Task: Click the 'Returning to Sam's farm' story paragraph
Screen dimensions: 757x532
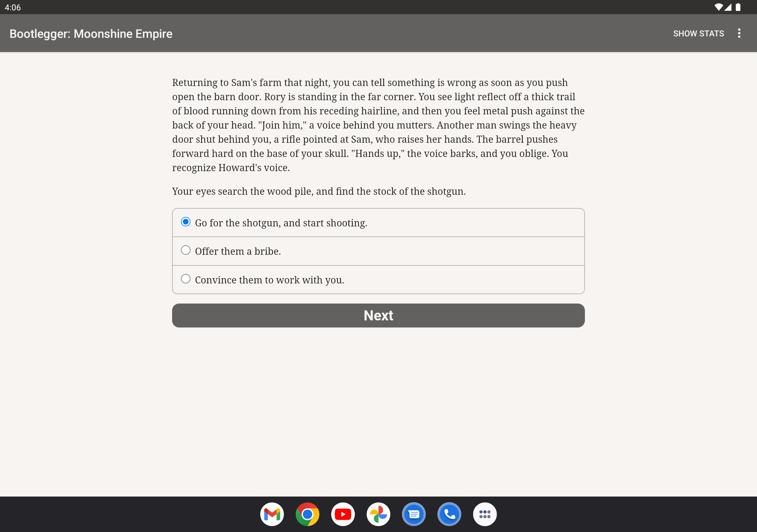Action: tap(378, 125)
